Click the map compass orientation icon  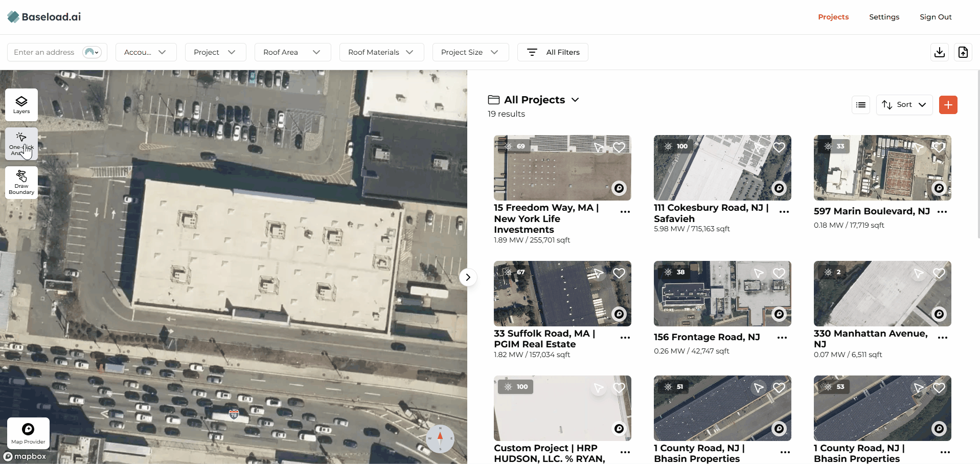click(440, 438)
